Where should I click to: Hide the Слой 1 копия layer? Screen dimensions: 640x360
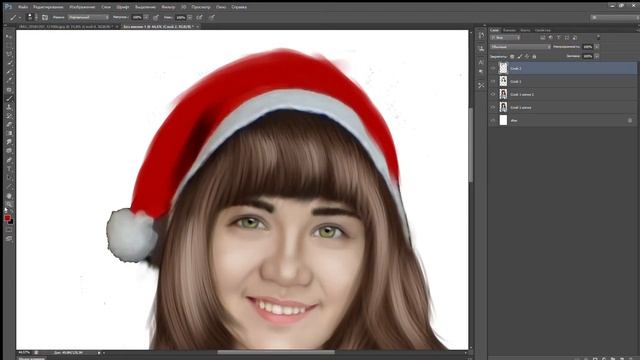[493, 107]
